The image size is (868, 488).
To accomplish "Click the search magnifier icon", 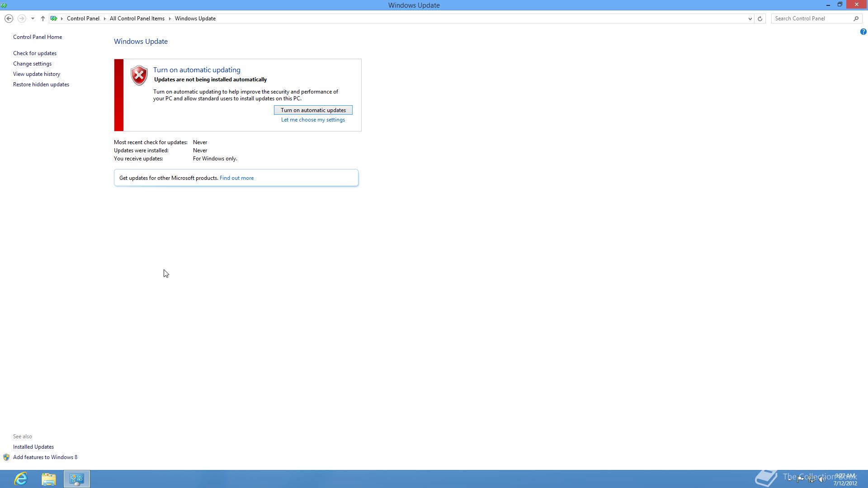I will (x=856, y=19).
